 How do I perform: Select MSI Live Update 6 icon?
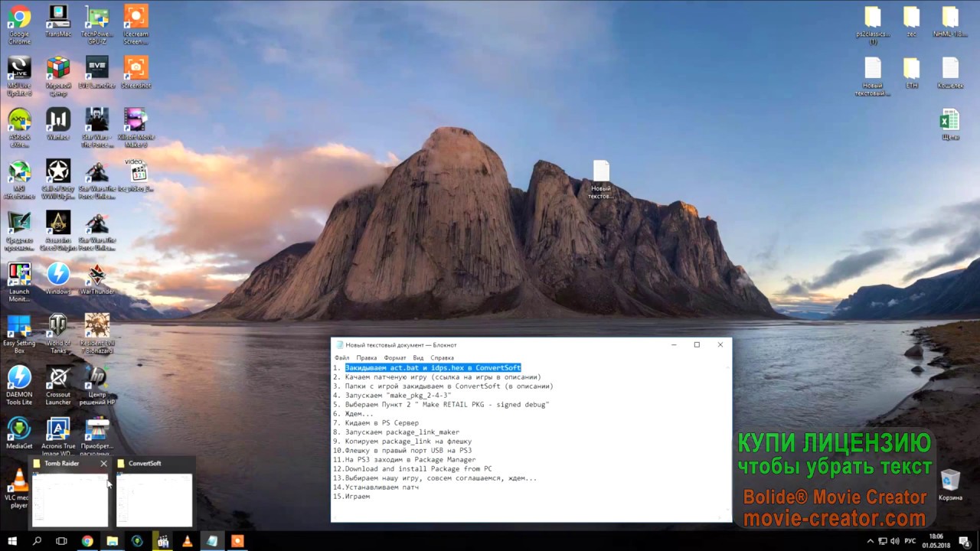tap(19, 76)
